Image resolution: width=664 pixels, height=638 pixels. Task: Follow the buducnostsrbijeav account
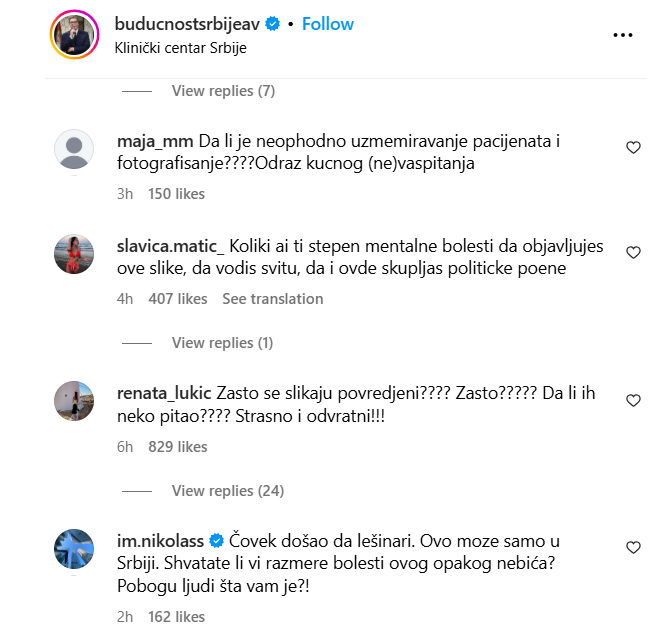tap(328, 24)
